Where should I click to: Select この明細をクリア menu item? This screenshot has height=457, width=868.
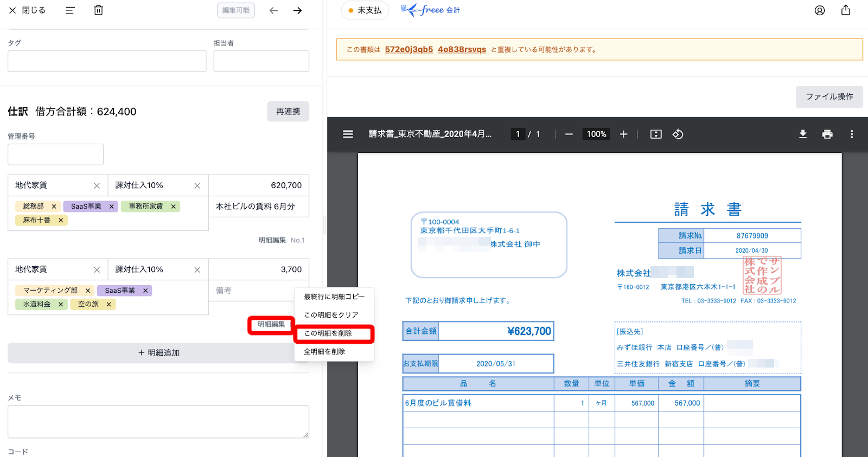[x=334, y=315]
